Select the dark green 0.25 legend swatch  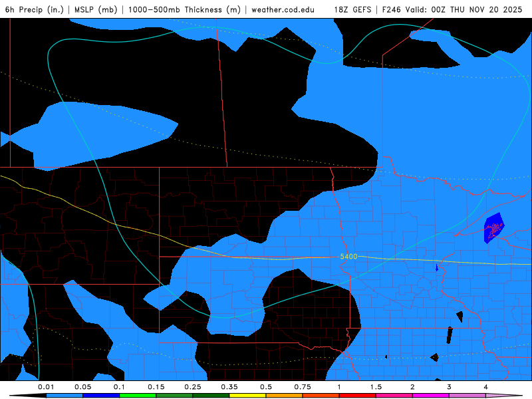coord(211,396)
